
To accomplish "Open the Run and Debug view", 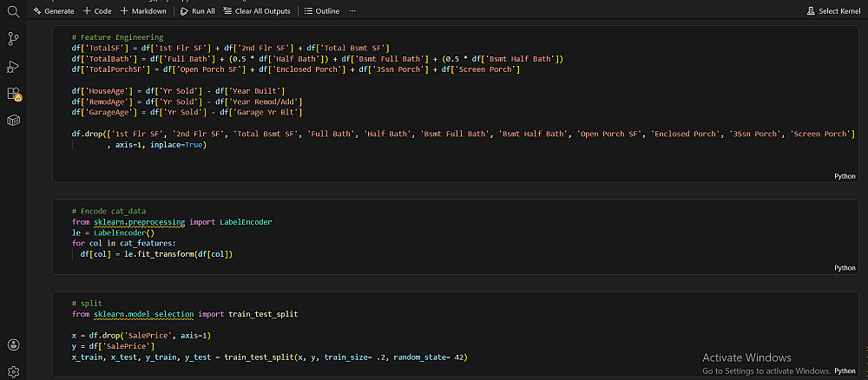I will [13, 66].
